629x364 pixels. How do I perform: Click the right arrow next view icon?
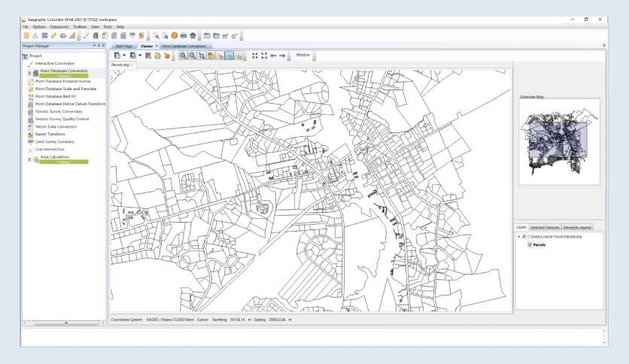[x=282, y=55]
